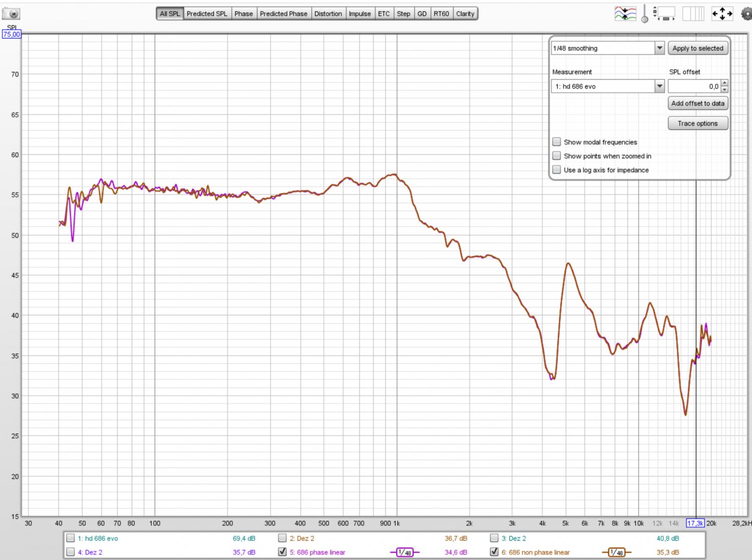Show trace 4: Dez 2
This screenshot has height=560, width=752.
(71, 552)
